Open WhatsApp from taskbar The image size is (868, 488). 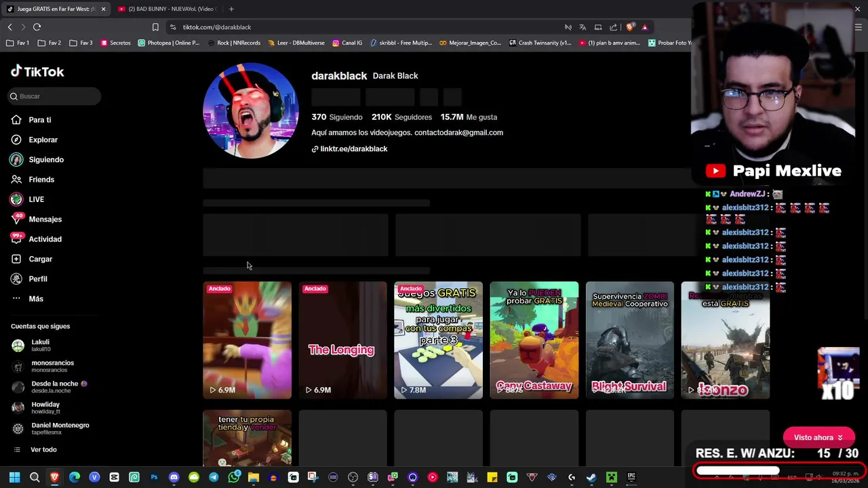pos(234,477)
